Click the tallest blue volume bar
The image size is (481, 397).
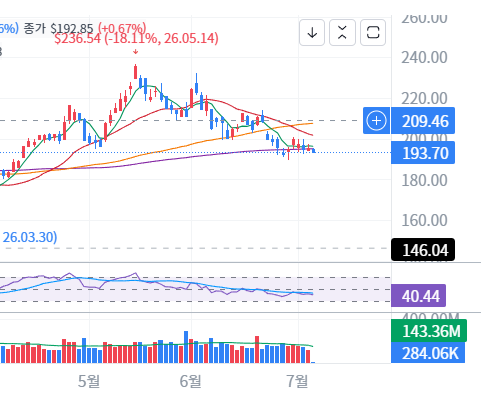(x=186, y=347)
